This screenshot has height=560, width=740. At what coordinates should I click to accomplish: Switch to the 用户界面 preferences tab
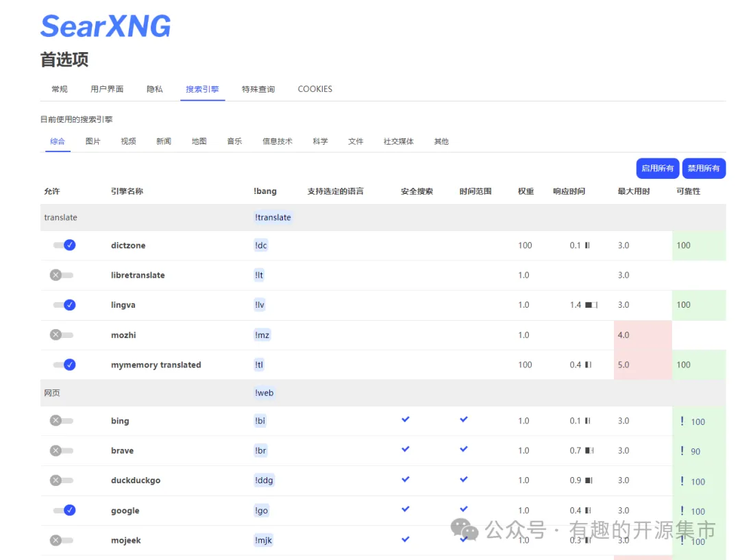(x=107, y=89)
